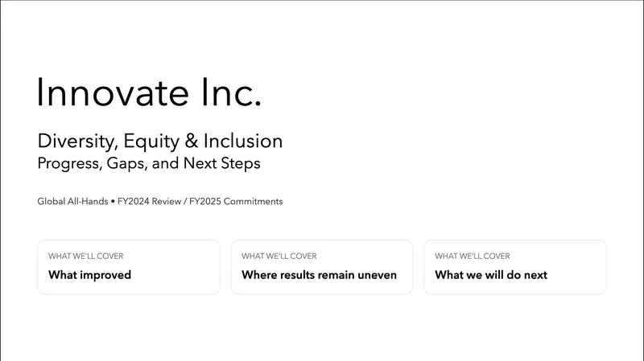Viewport: 644px width, 361px height.
Task: Click the label above "Where results remain uneven"
Action: click(x=279, y=256)
